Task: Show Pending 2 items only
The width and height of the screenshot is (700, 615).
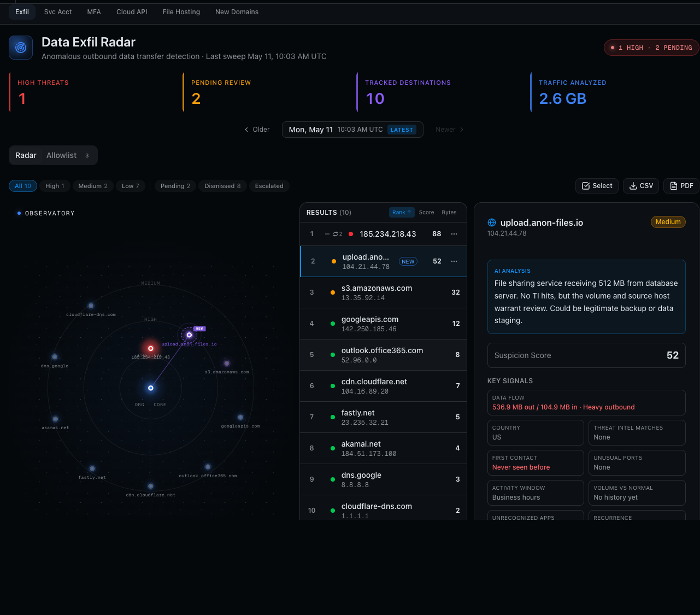Action: (175, 186)
